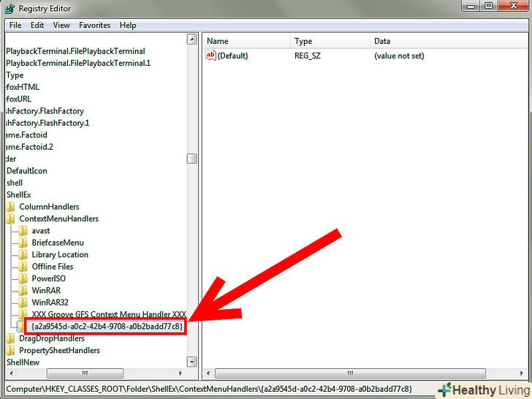
Task: Select the PropertySheetHandlers key
Action: coord(59,350)
